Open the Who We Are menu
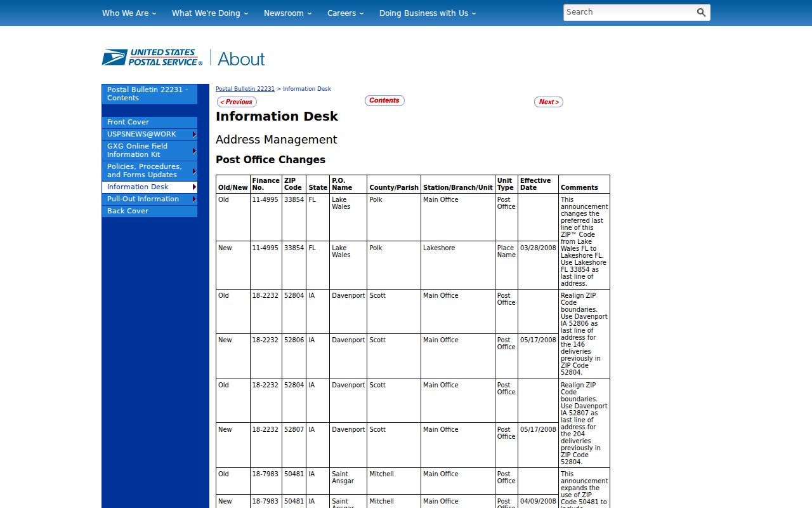 [129, 13]
